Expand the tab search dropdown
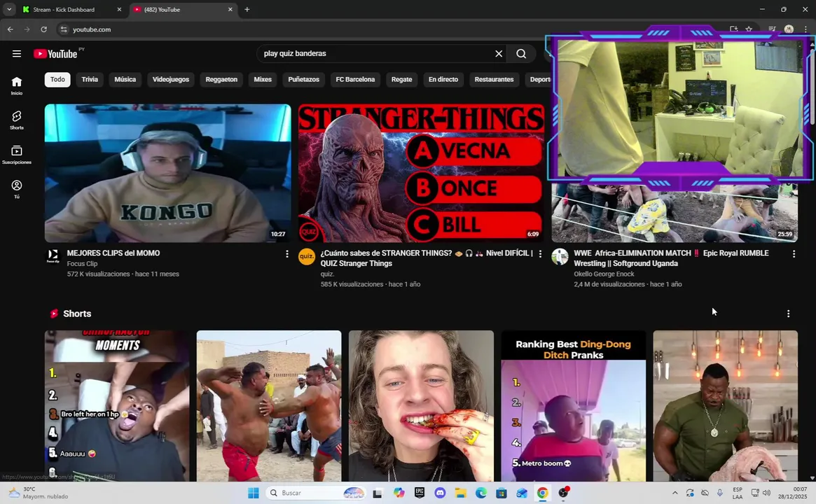 click(9, 9)
